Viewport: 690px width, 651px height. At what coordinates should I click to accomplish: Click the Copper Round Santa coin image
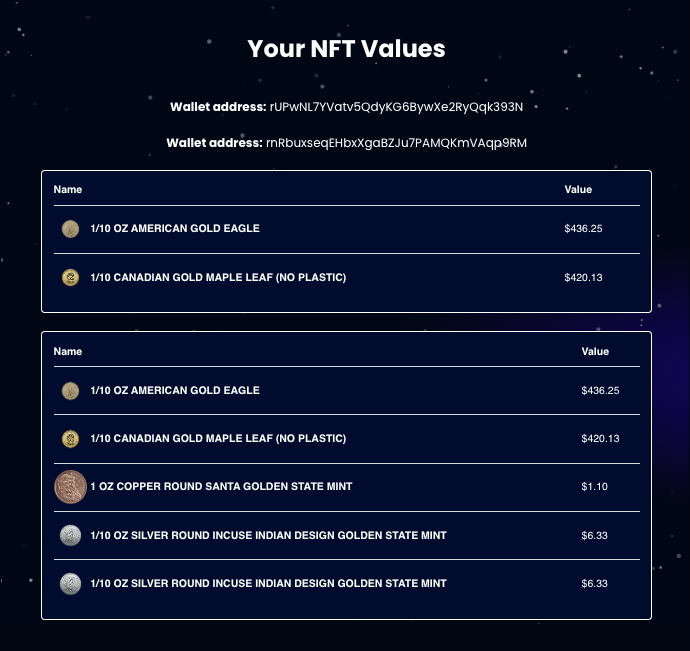pos(70,487)
